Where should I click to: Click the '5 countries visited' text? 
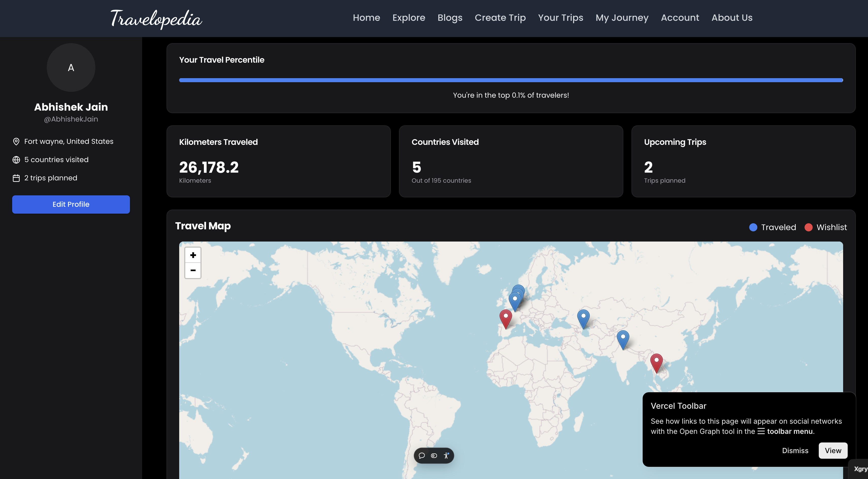click(x=56, y=160)
